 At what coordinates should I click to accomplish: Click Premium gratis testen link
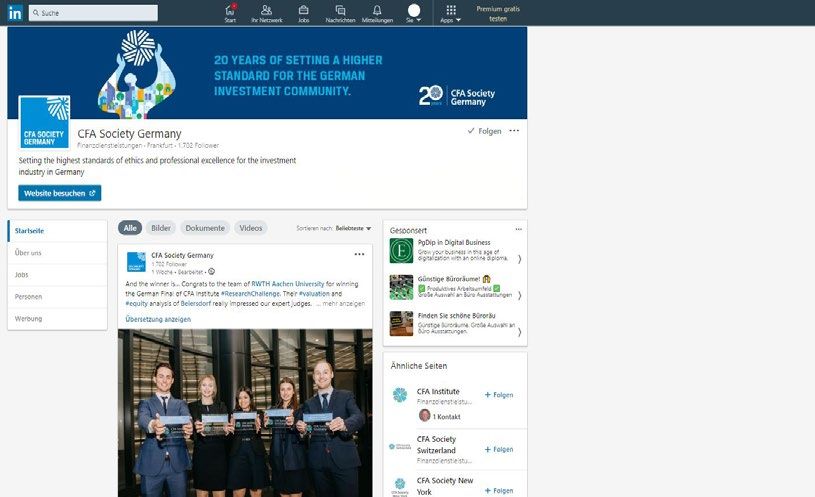(x=498, y=14)
